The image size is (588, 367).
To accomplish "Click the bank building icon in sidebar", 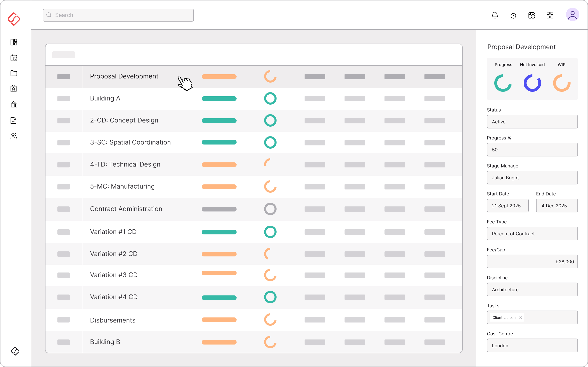I will [x=14, y=105].
